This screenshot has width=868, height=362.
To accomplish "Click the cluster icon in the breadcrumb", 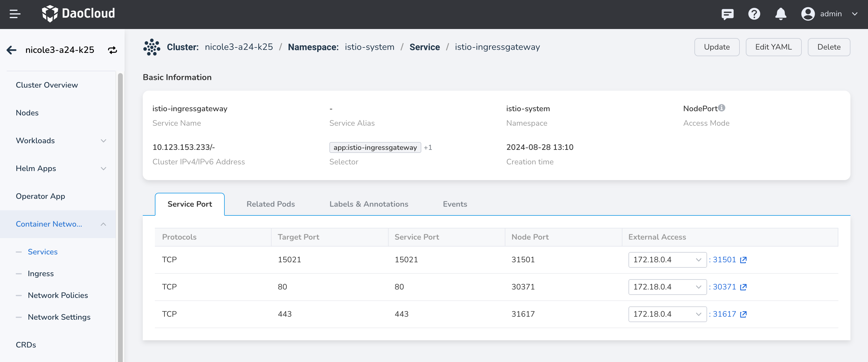I will [152, 47].
